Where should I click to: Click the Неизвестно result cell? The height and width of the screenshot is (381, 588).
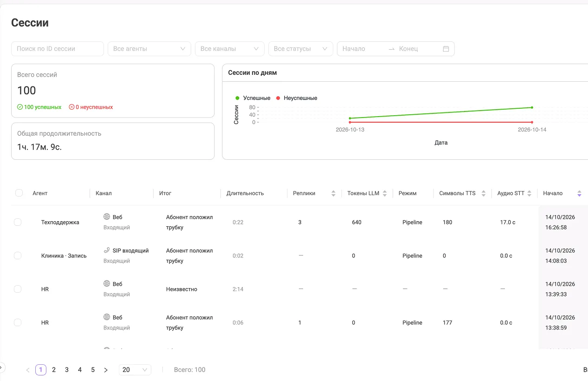click(181, 289)
